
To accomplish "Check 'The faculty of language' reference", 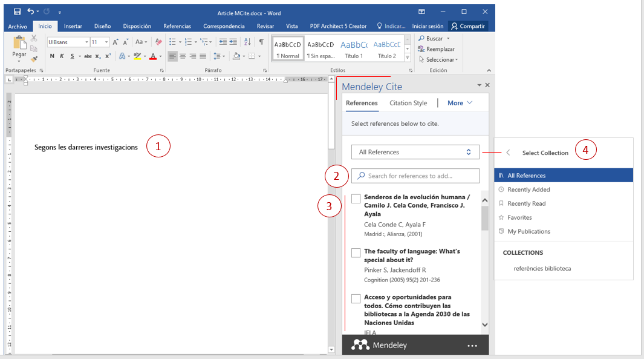I will [x=356, y=252].
